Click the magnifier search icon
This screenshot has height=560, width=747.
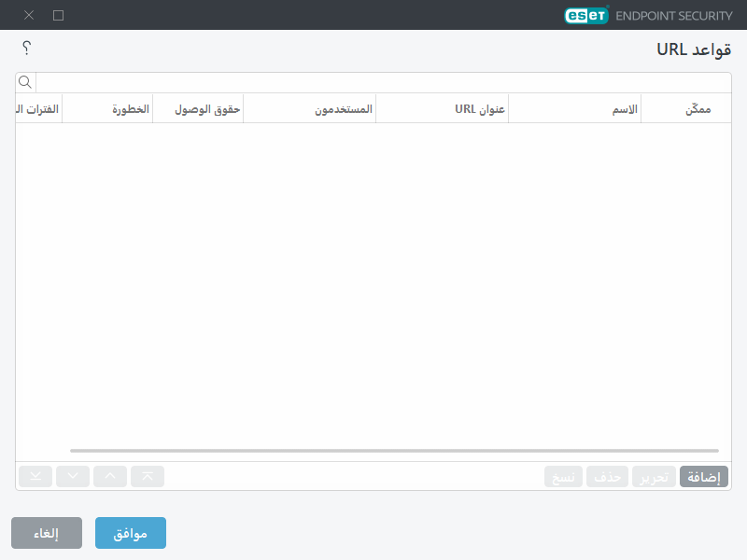click(x=25, y=82)
